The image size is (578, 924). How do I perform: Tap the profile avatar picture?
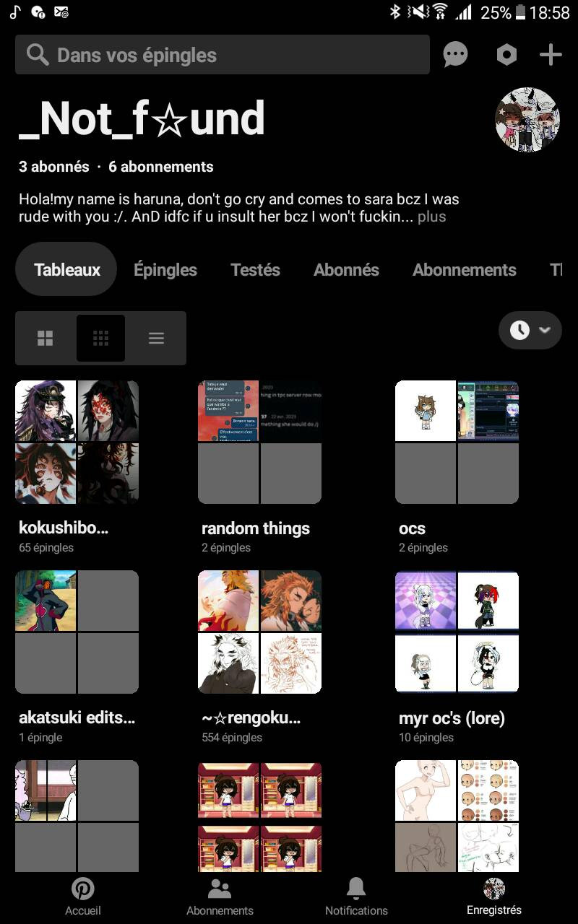tap(527, 120)
